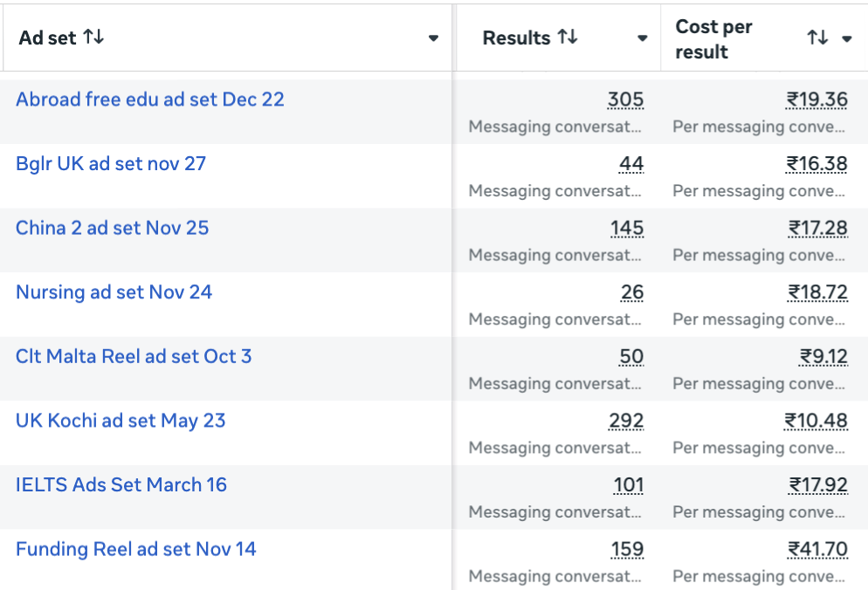
Task: Select China 2 ad set Nov 25
Action: (x=113, y=229)
